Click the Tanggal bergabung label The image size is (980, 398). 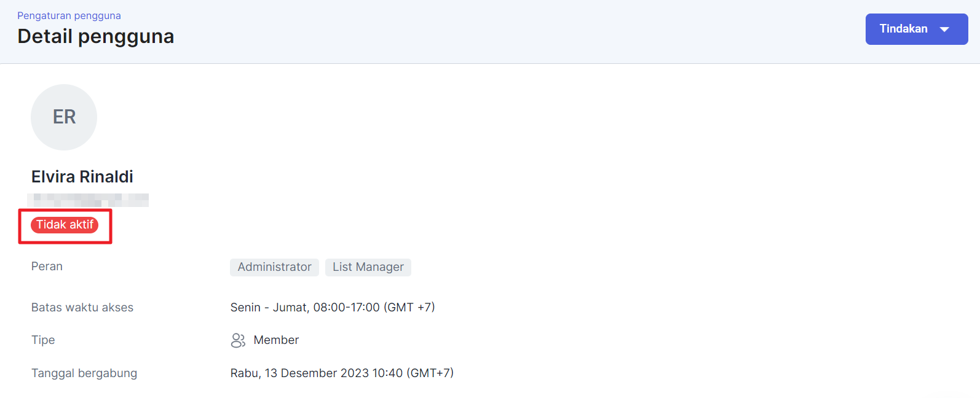(x=84, y=373)
